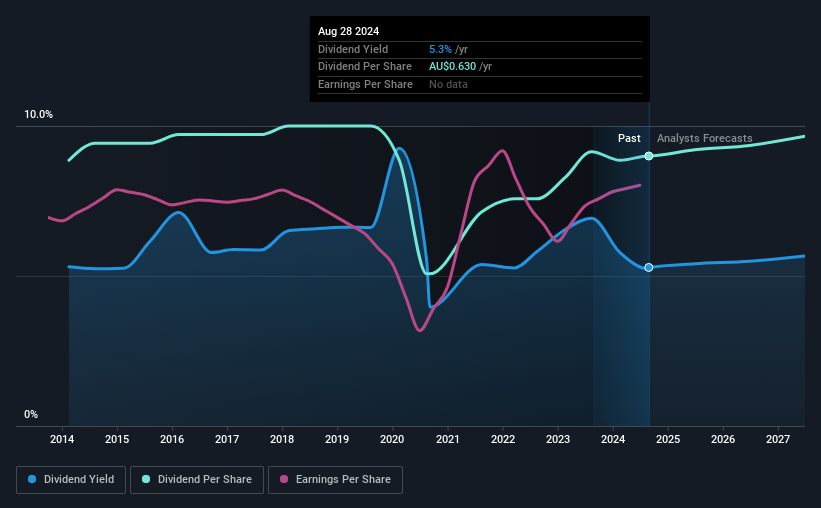This screenshot has width=821, height=508.
Task: Click the 2020 x-axis label
Action: coord(392,439)
